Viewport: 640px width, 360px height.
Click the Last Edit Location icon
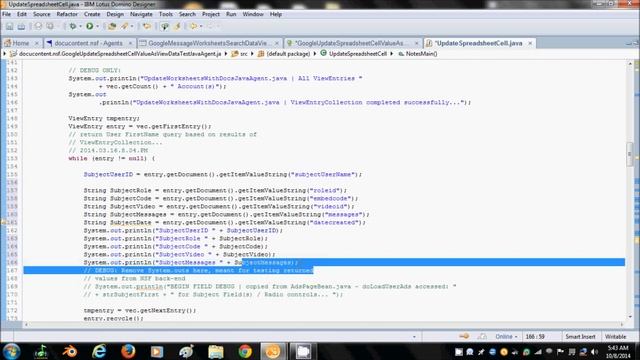pos(146,27)
